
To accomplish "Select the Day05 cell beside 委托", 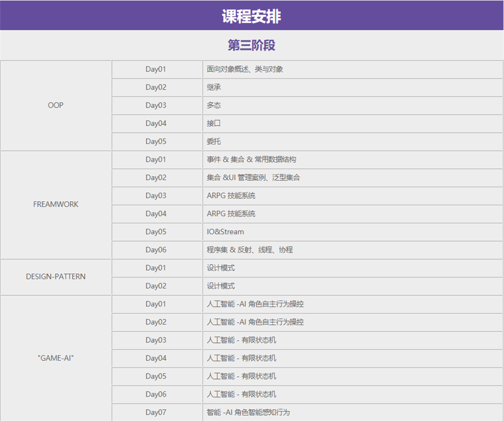I will (156, 141).
